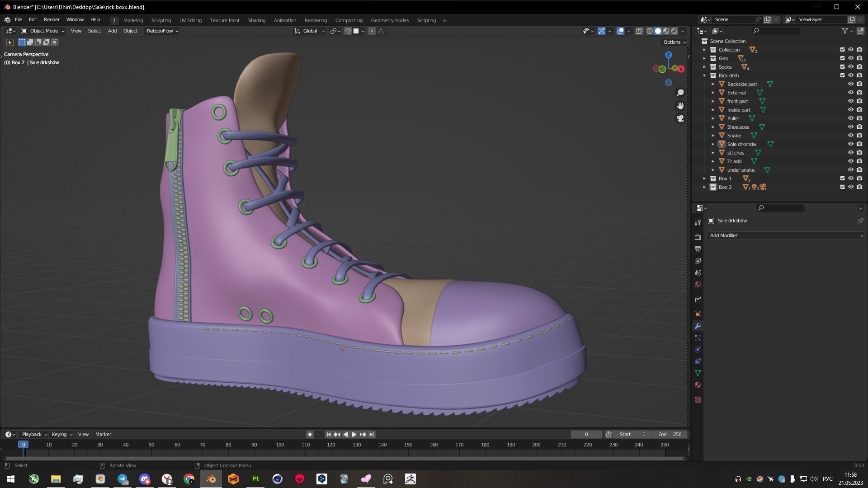Click the Blender logo menu icon

click(7, 20)
